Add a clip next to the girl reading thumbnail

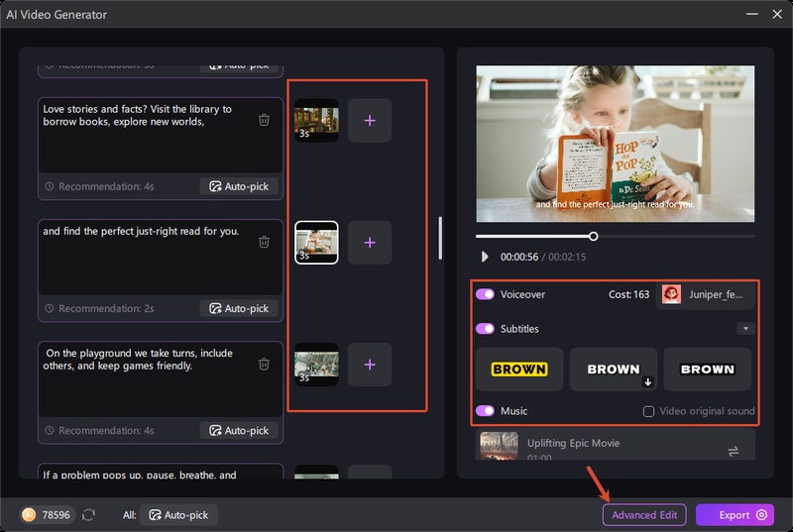(370, 243)
